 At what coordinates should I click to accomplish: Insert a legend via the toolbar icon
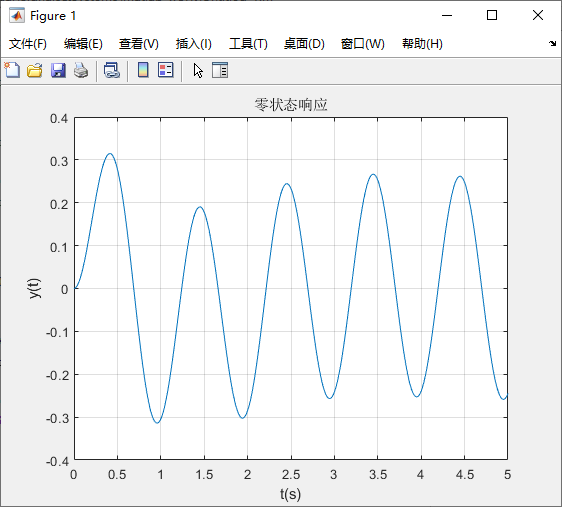[x=166, y=70]
